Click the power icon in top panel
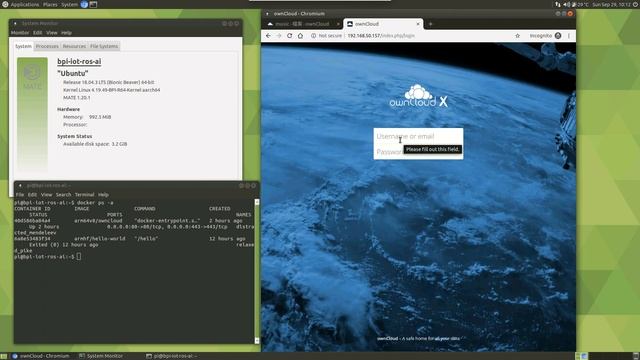640x360 pixels. click(636, 4)
